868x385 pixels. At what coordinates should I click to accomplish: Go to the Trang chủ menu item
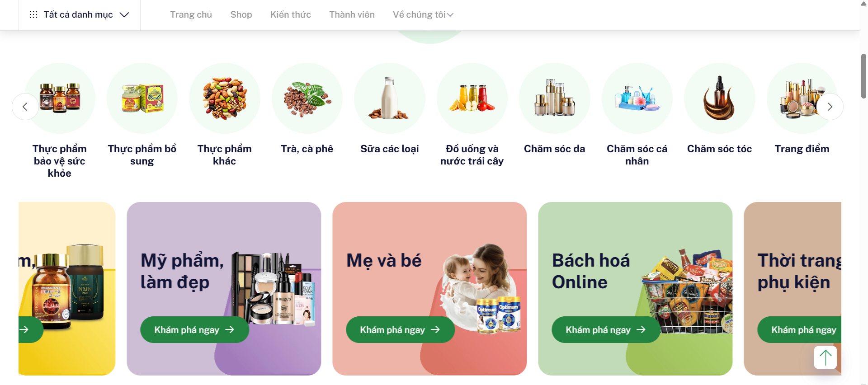pos(191,14)
